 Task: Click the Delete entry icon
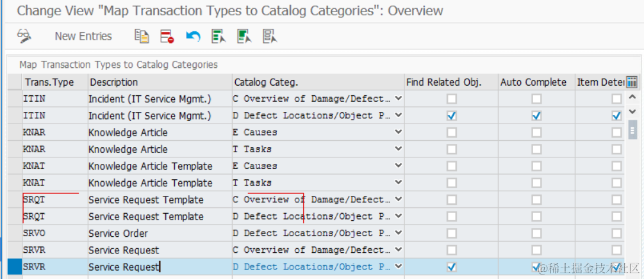(167, 36)
